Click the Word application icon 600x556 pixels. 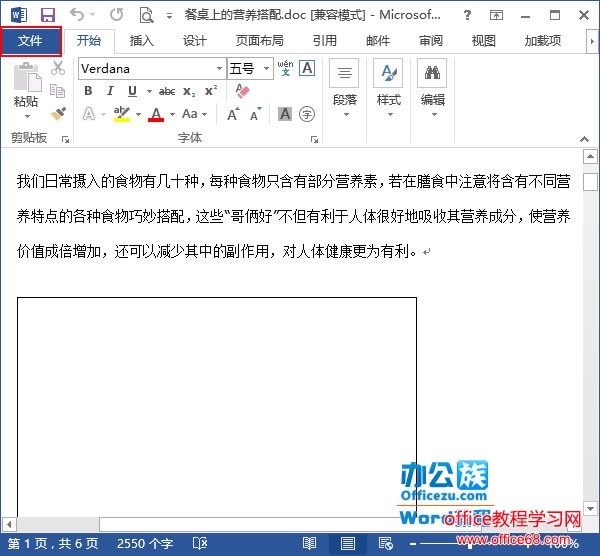point(19,15)
